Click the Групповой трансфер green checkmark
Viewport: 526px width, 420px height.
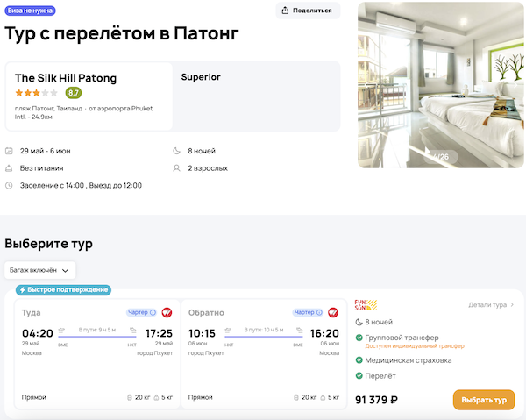pos(359,338)
